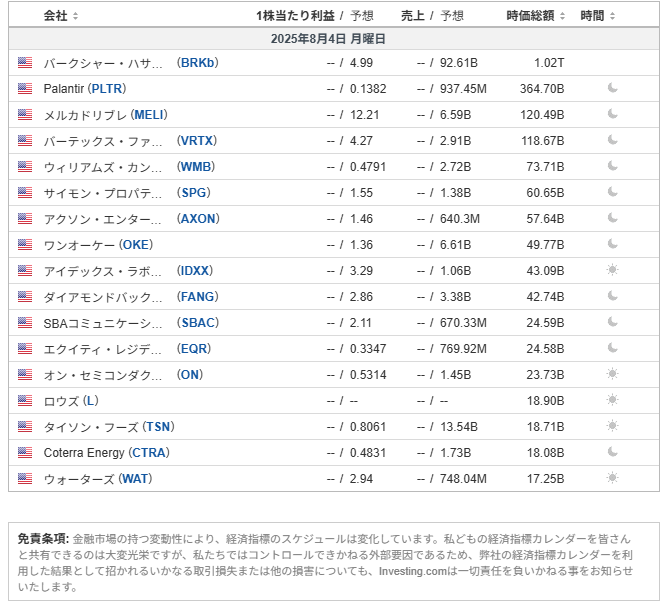Click the sun icon in the ON row

tap(612, 374)
